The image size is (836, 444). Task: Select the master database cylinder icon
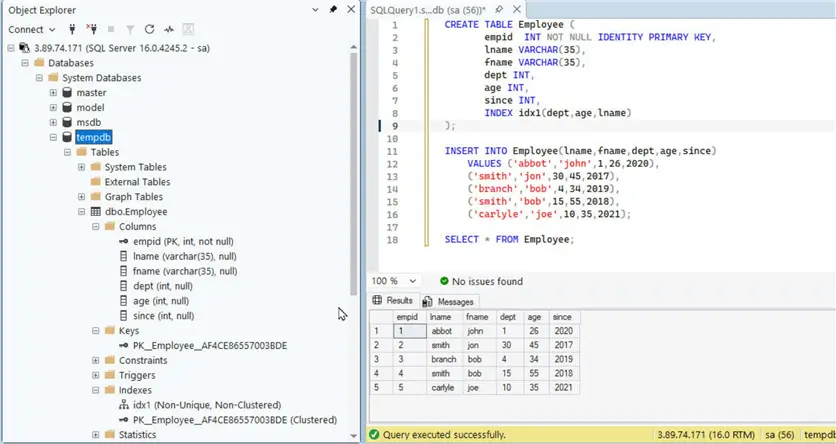coord(67,93)
